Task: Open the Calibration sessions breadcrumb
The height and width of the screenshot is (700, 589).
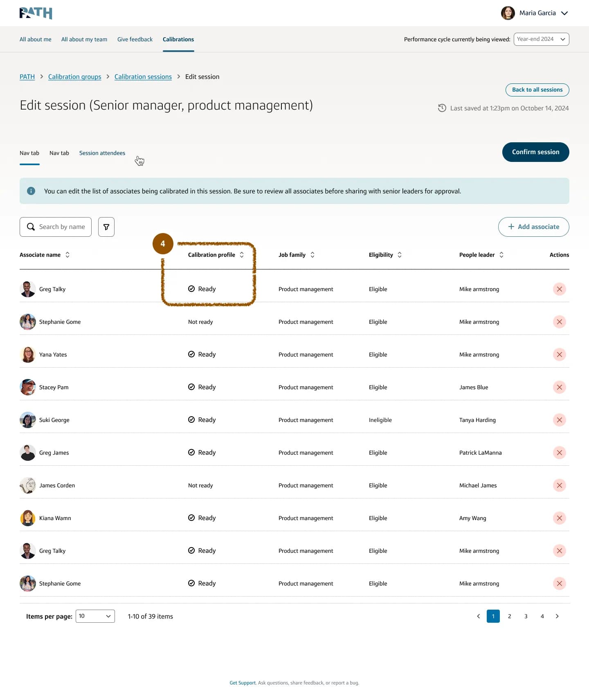Action: point(143,77)
